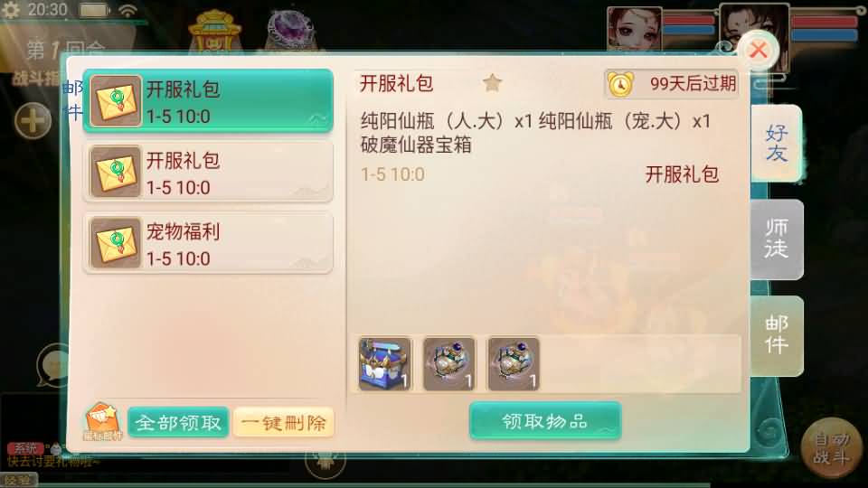Screen dimensions: 868x488
Task: Open the settings gear icon in status bar
Action: (10, 9)
